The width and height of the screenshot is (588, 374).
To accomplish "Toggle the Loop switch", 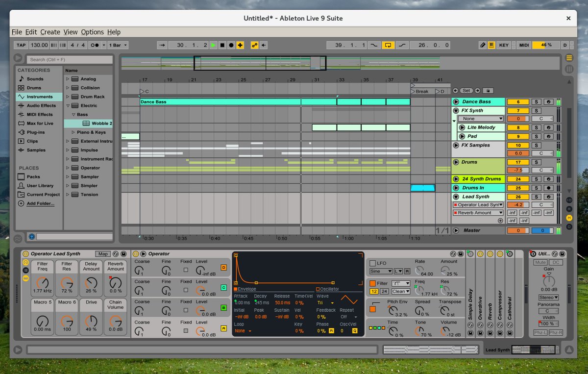I will [x=388, y=45].
